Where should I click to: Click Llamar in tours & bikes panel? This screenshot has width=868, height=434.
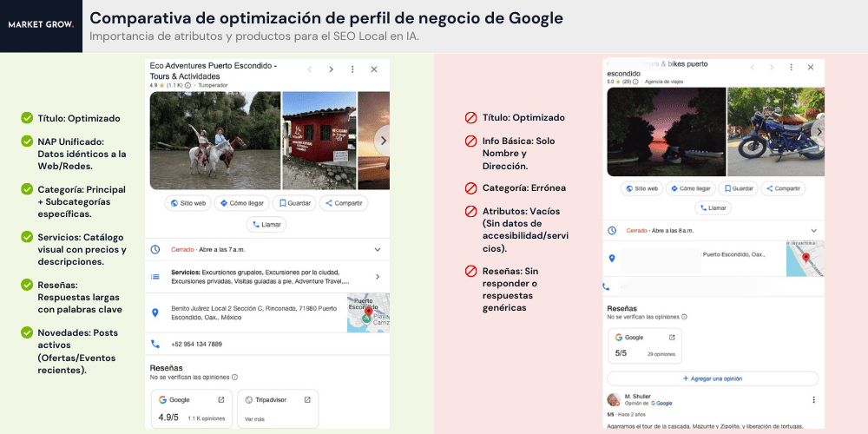pos(713,208)
